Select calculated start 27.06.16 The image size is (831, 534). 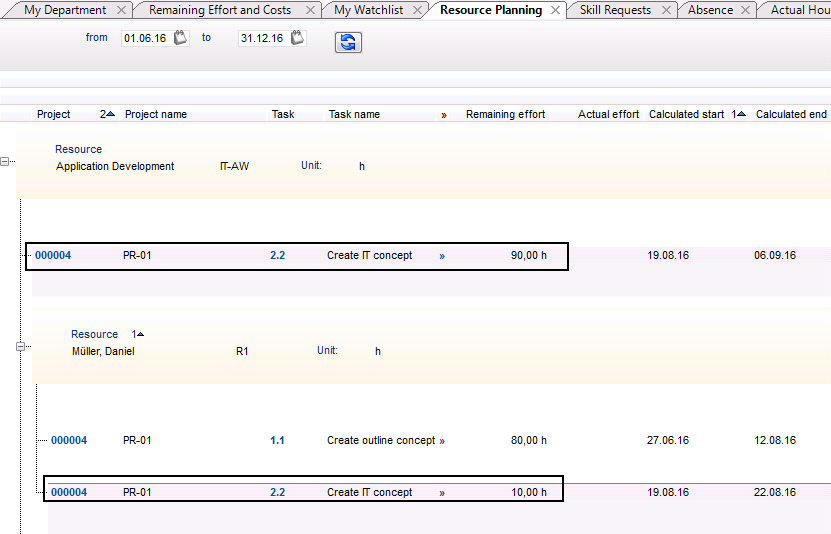point(668,440)
